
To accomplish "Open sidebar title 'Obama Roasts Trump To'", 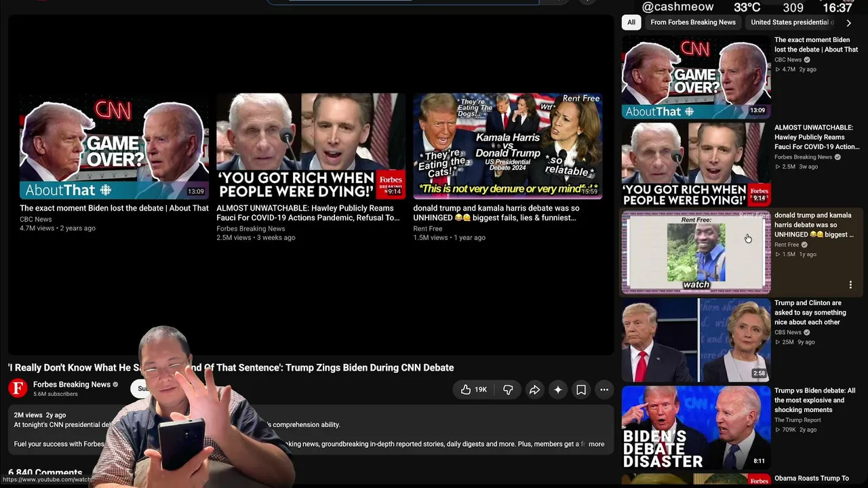I will click(x=812, y=479).
